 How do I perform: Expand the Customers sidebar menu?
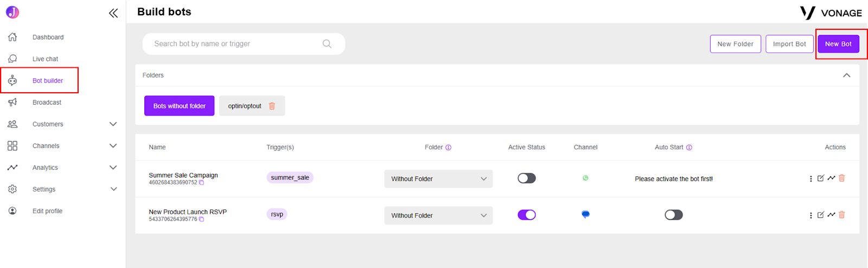(x=113, y=124)
